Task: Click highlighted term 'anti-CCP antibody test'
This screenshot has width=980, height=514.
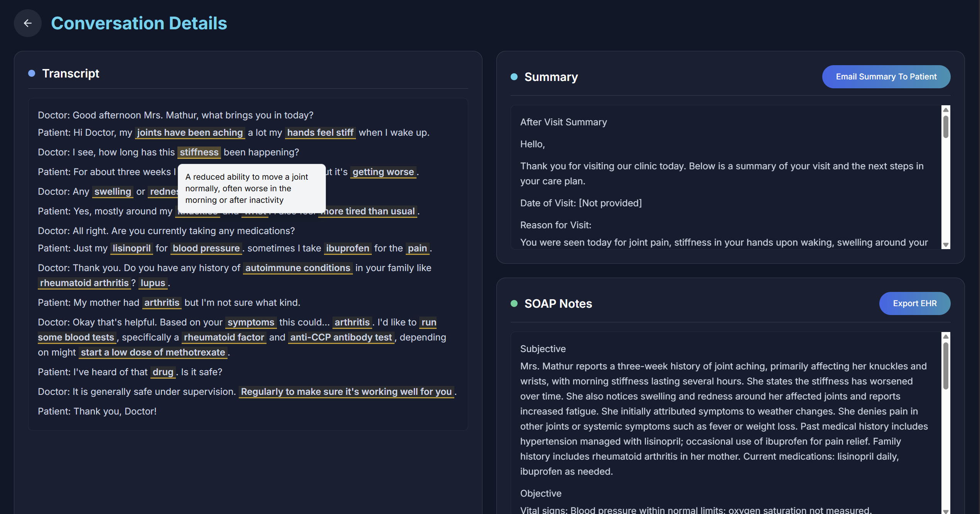Action: 341,337
